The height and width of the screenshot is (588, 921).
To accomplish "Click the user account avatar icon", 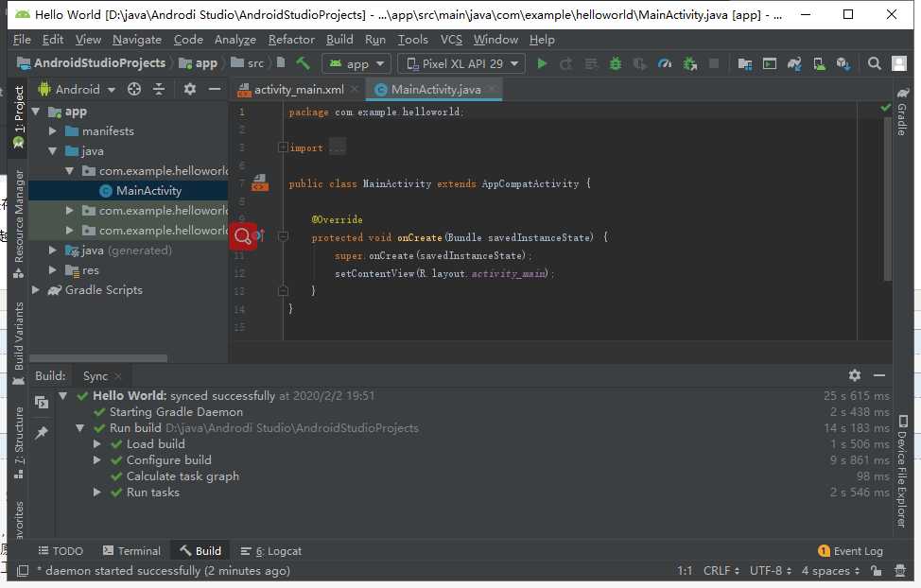I will [898, 63].
